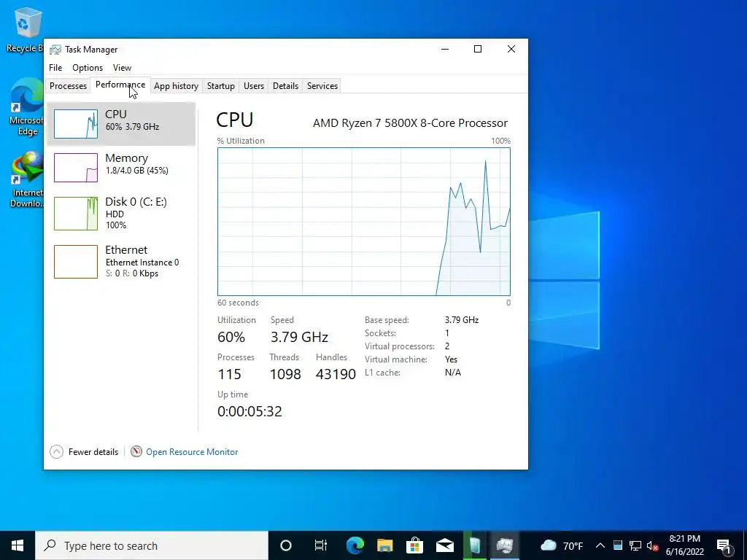Open the notification center icon
The image size is (747, 560).
[x=724, y=545]
